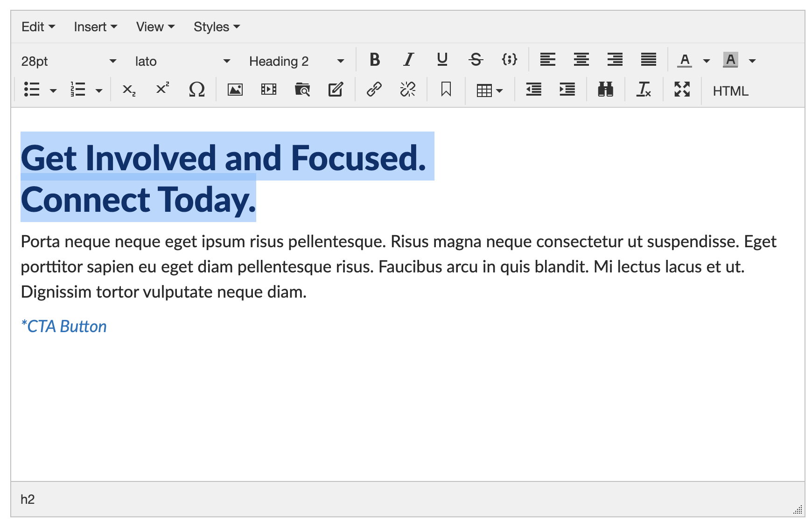
Task: Insert code sample with braces icon
Action: coord(510,60)
